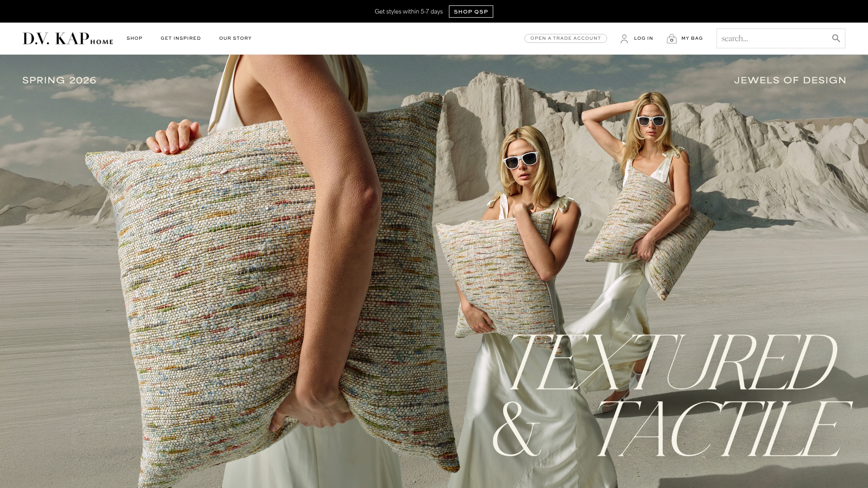Go to D.V. KAP Home logo
Viewport: 868px width, 488px height.
tap(68, 38)
